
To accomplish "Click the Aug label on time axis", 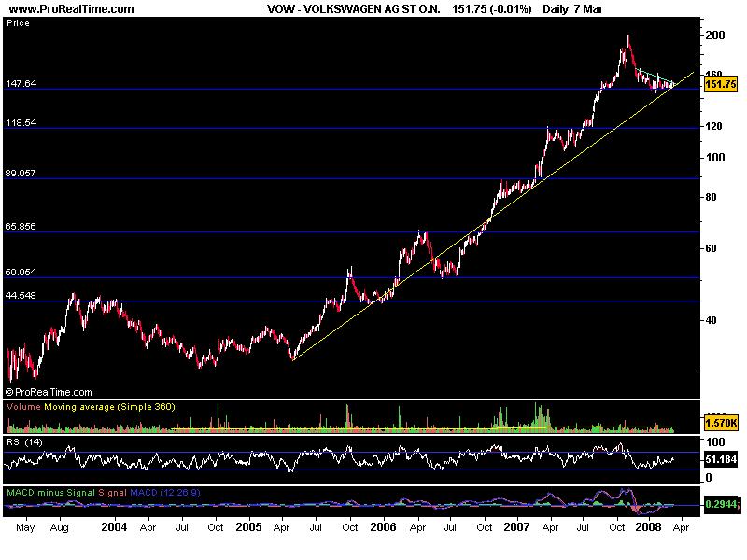I will pyautogui.click(x=59, y=527).
